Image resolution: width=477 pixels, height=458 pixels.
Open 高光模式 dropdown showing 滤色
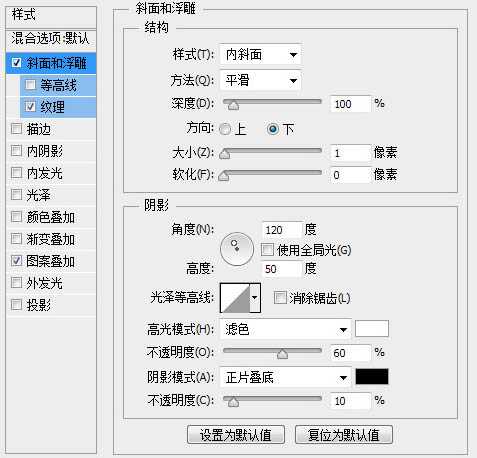pos(285,329)
